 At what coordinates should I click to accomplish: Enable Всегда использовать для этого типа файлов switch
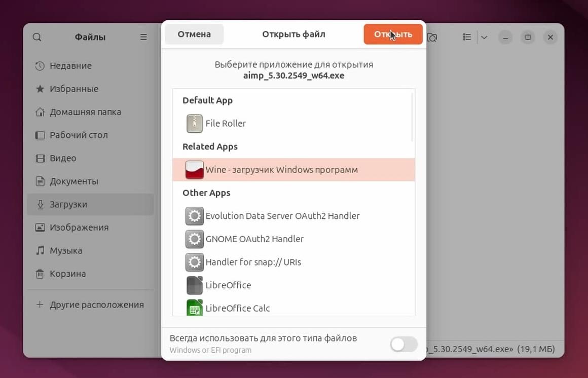click(403, 344)
